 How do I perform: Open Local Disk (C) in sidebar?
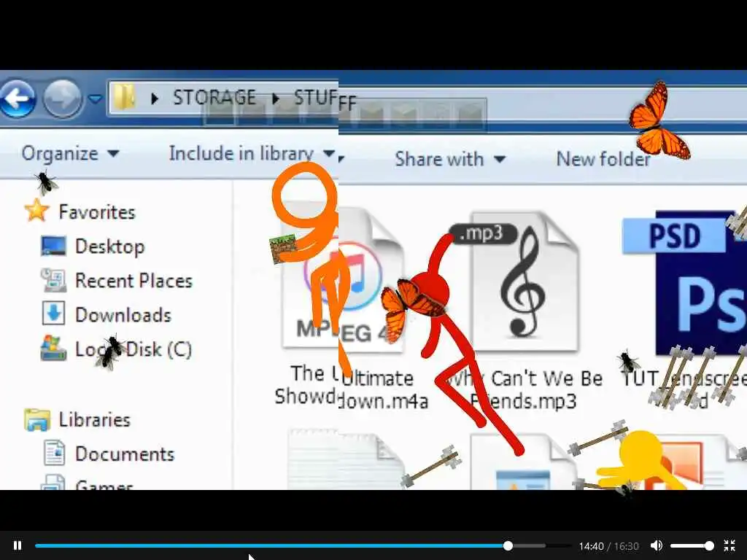[x=133, y=349]
